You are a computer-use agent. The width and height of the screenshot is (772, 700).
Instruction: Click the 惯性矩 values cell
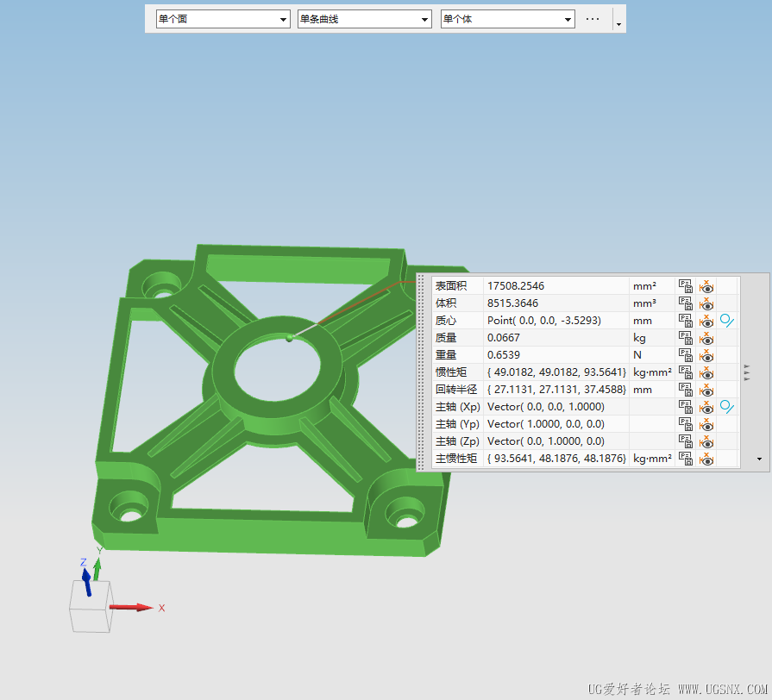click(556, 372)
